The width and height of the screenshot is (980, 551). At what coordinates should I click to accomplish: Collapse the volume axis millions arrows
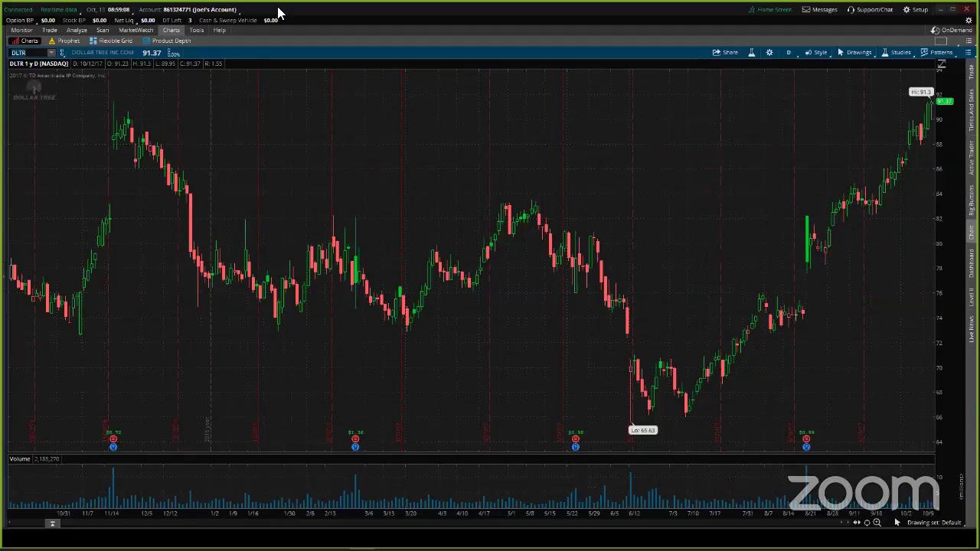tap(962, 487)
